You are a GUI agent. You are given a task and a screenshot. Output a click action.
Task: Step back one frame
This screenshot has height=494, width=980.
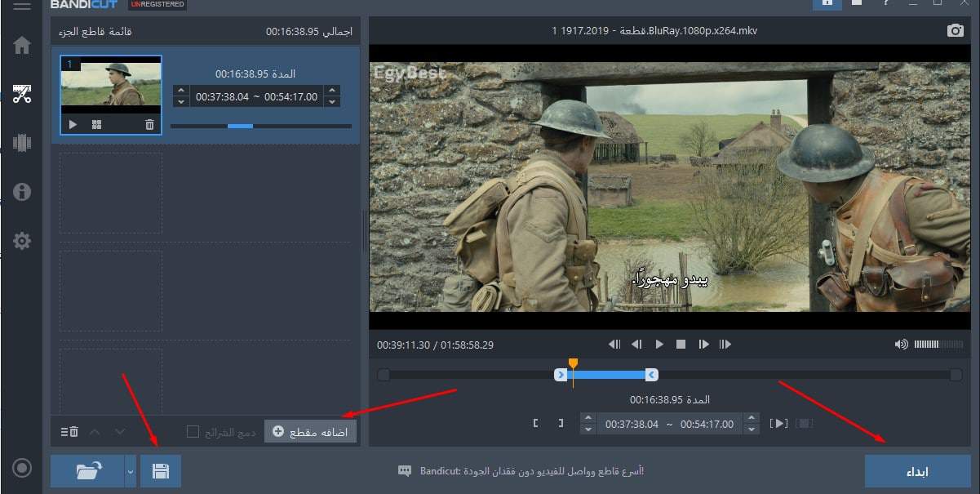[636, 345]
